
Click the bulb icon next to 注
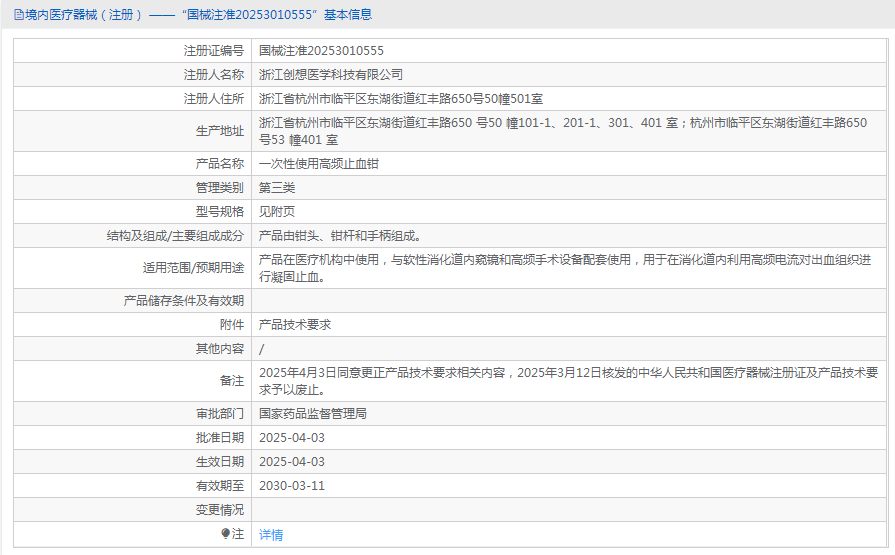(x=225, y=533)
